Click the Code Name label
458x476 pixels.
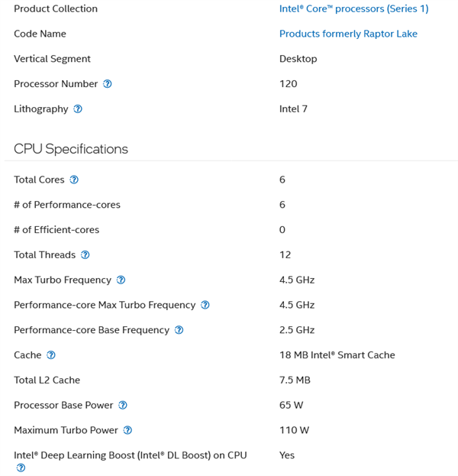(x=40, y=34)
